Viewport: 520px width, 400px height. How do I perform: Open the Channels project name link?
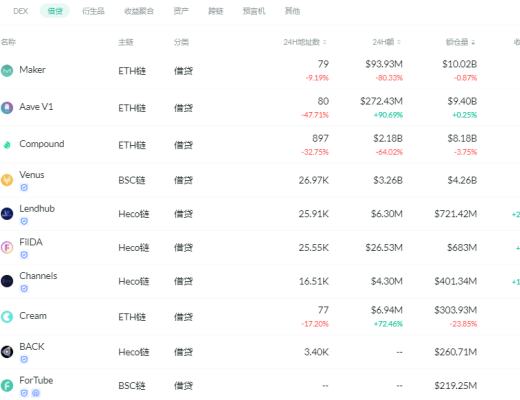38,276
